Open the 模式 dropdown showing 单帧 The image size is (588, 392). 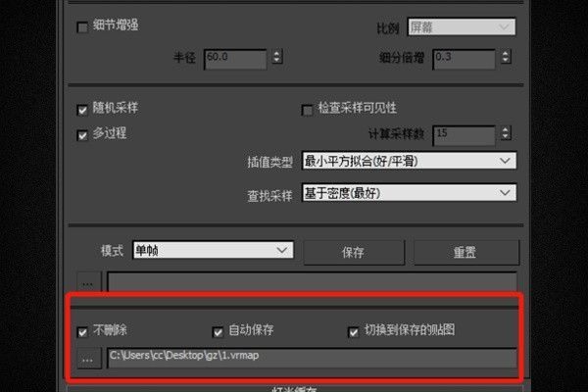point(213,250)
